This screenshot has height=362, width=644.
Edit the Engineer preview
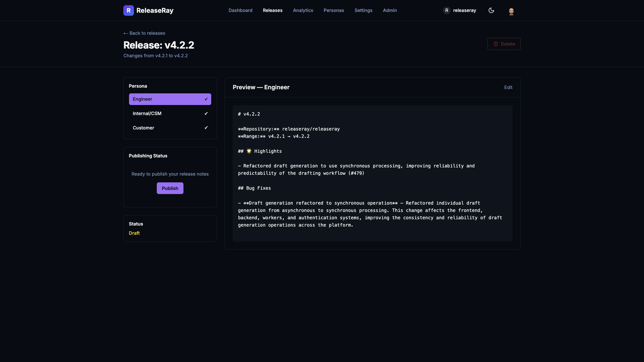click(x=508, y=87)
